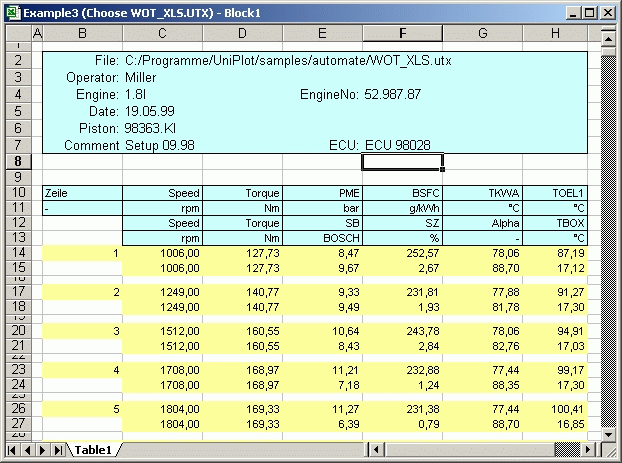Click the BSFC column heading cell

[x=402, y=193]
